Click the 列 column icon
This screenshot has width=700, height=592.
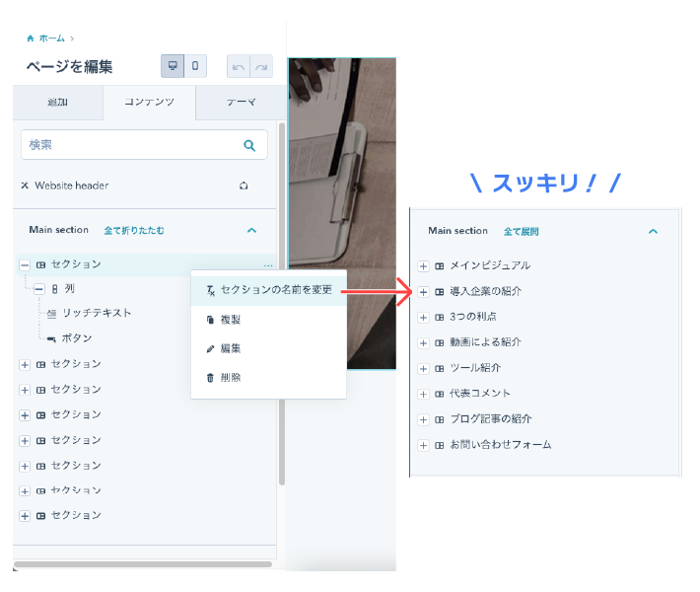click(x=54, y=289)
